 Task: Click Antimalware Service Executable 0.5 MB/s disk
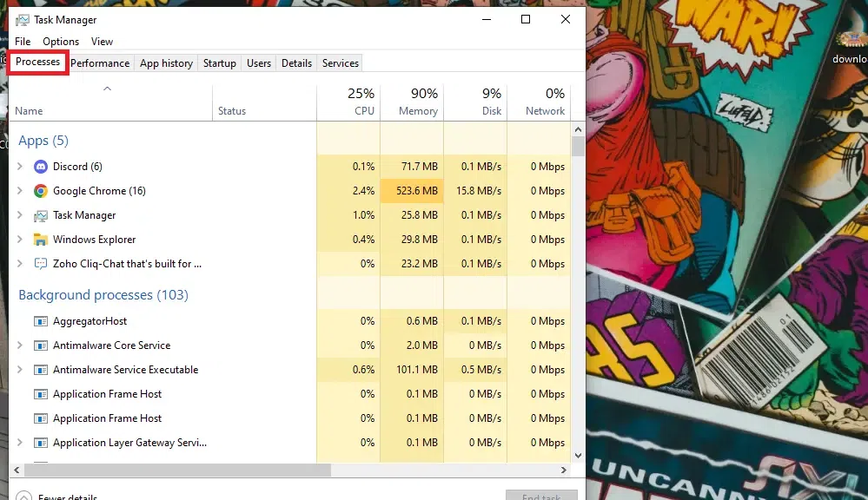[x=481, y=370]
